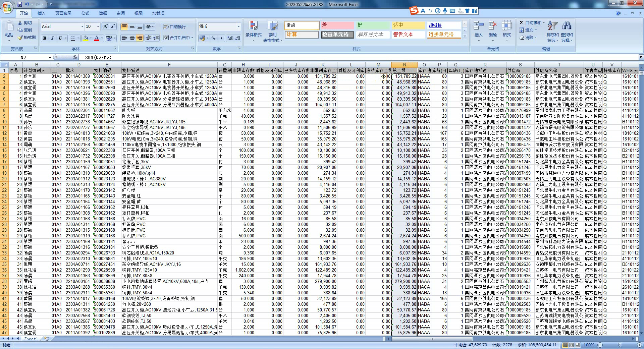Expand the number format 货币 dropdown

point(238,26)
